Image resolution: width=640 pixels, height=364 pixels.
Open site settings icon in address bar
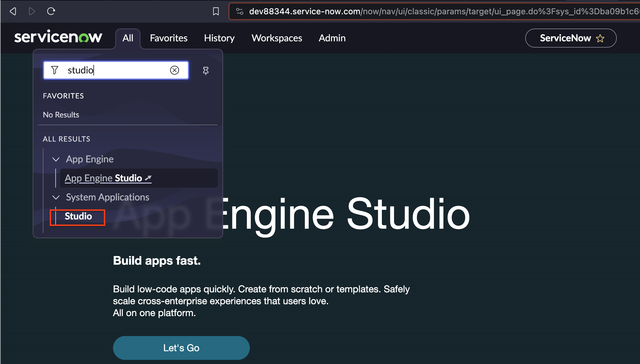pos(240,11)
